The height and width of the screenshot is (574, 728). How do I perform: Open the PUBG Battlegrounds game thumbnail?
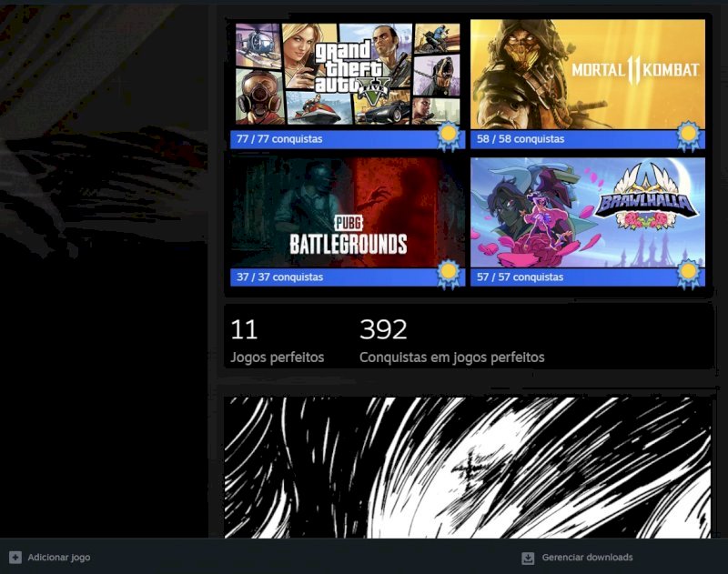(347, 211)
